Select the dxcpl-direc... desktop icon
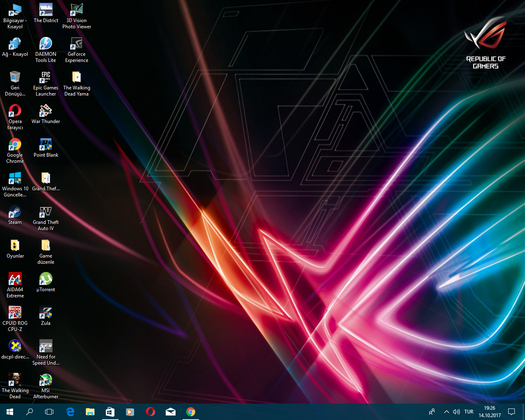Screen dimensions: 525x420 pyautogui.click(x=15, y=350)
